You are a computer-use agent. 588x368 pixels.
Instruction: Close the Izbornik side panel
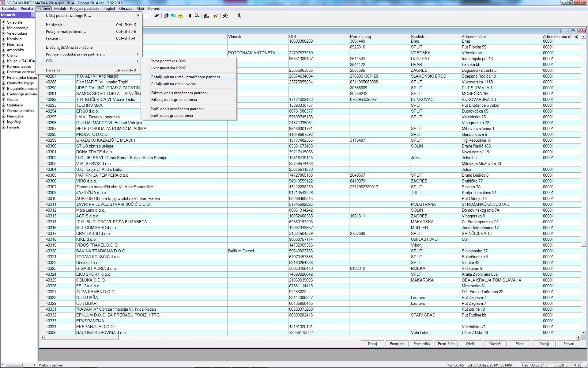[x=33, y=15]
